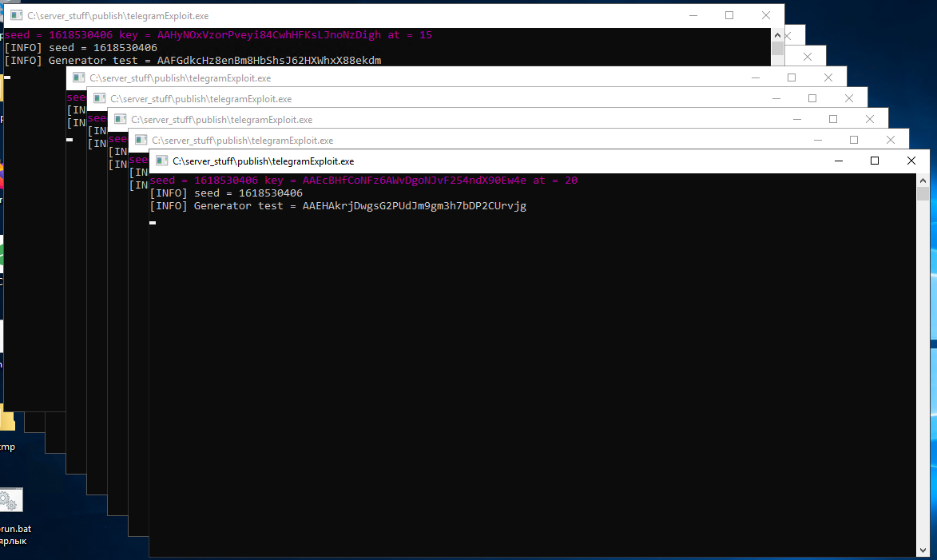Click the console app icon in the frontmost telegramExploit window

coord(161,161)
